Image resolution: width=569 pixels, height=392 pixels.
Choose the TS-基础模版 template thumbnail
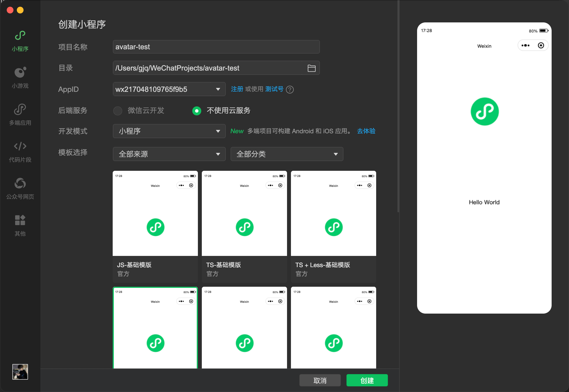pos(244,213)
